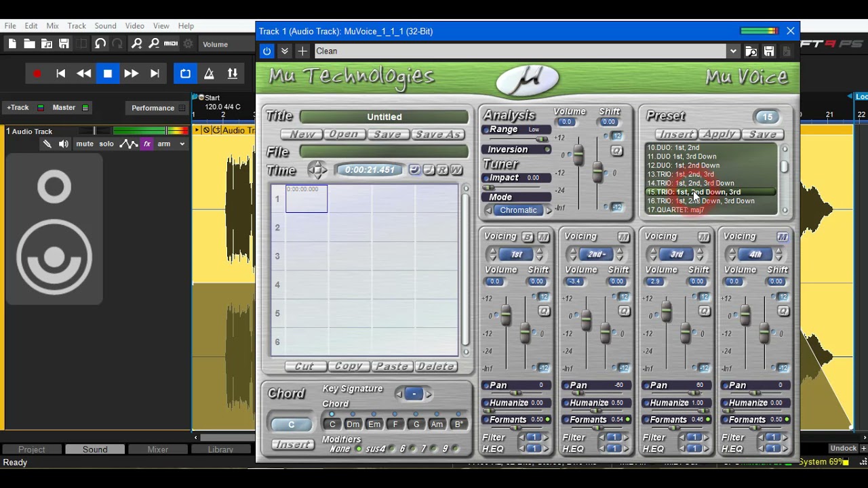Solo the Audio Track
The width and height of the screenshot is (868, 488).
click(x=106, y=144)
